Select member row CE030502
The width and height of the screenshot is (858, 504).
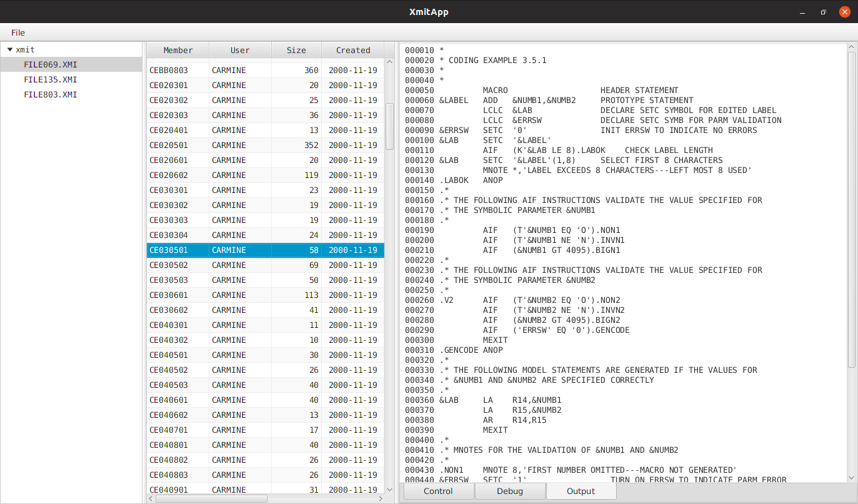click(266, 265)
